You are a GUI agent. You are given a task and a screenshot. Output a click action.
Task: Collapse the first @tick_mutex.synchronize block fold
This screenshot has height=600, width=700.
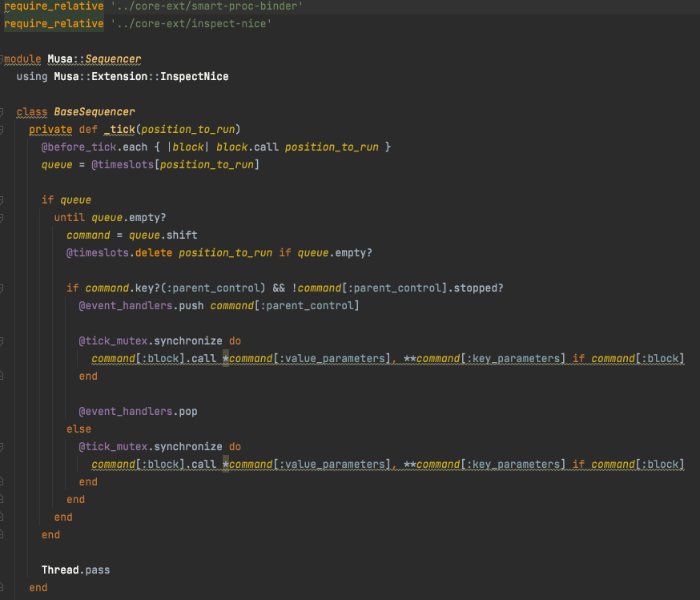click(4, 340)
